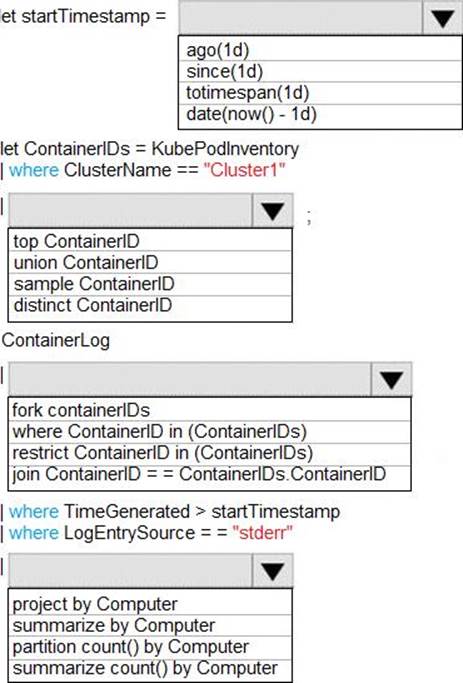Select summarize by Computer option

150,626
